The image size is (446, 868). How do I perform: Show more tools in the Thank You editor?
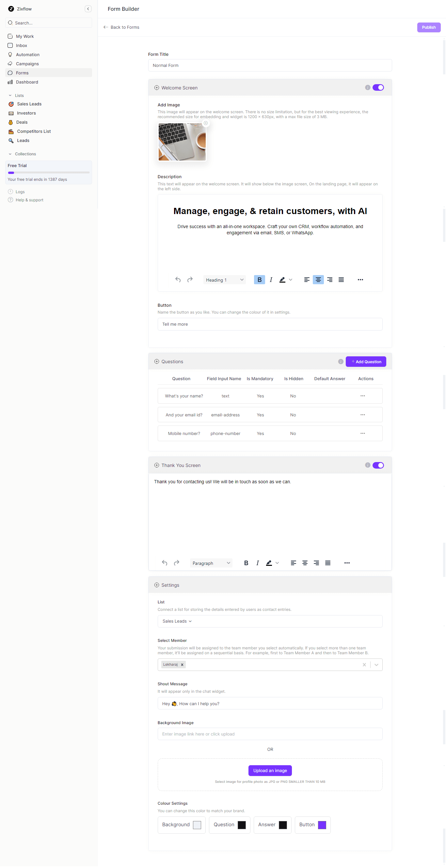click(x=347, y=563)
